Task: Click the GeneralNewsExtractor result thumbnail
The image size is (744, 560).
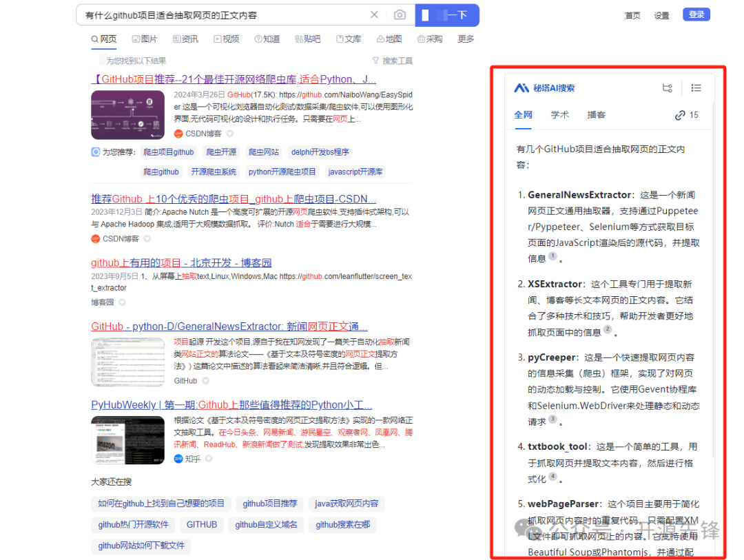Action: 127,362
